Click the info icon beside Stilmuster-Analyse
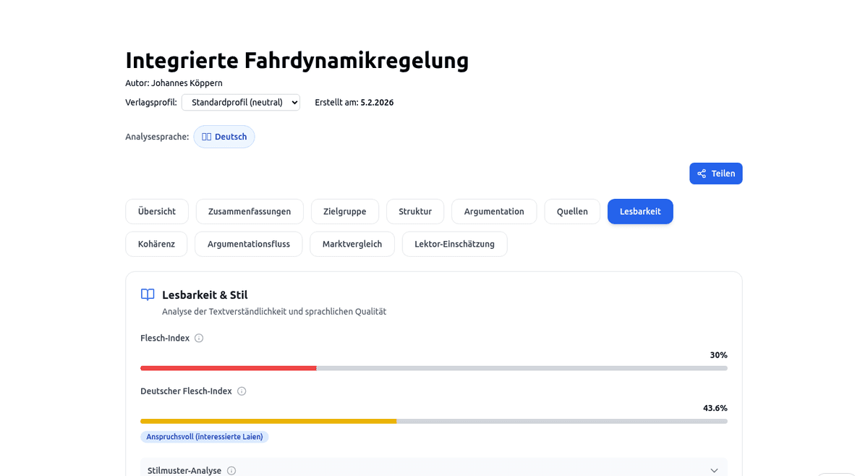This screenshot has height=476, width=868. [x=231, y=470]
